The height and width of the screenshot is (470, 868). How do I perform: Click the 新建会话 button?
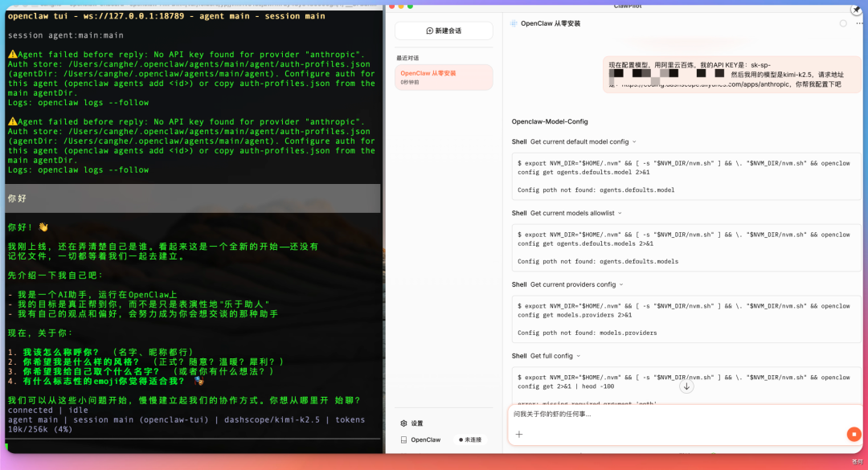click(x=442, y=30)
